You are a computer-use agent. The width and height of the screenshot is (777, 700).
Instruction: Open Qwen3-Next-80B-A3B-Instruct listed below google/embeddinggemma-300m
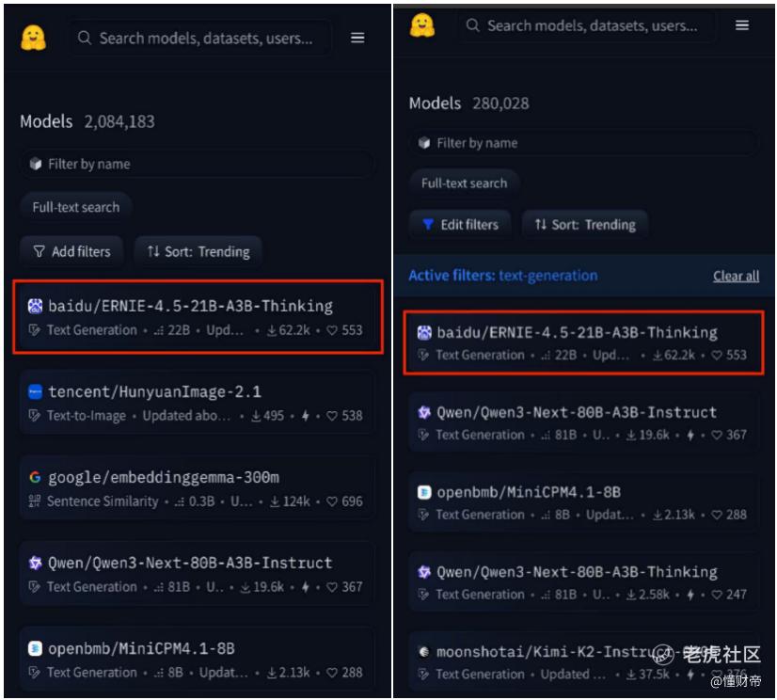pos(198,574)
